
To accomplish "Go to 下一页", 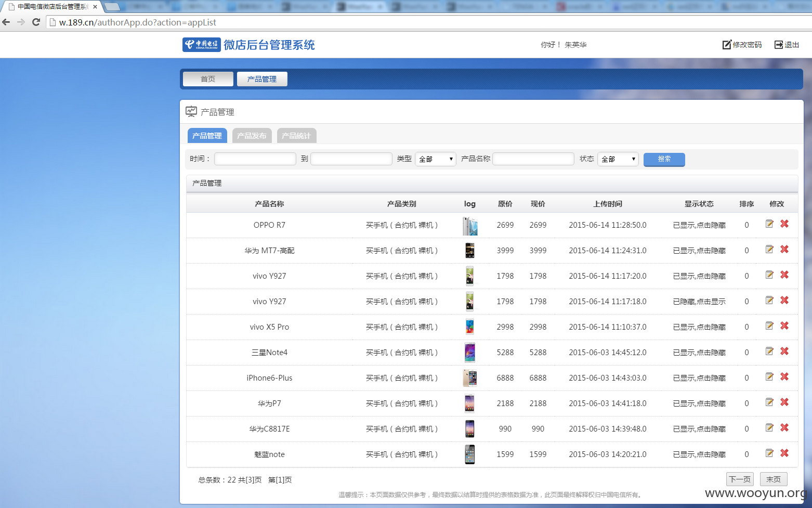I will click(x=740, y=479).
